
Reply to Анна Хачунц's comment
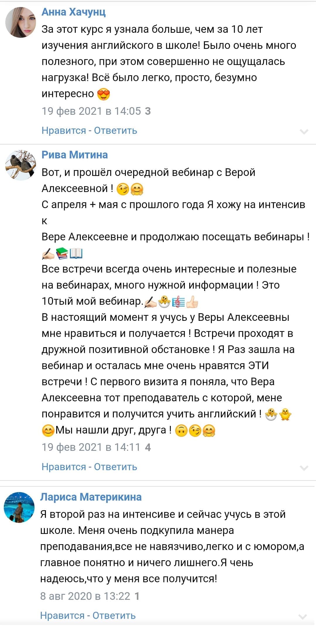pyautogui.click(x=116, y=130)
